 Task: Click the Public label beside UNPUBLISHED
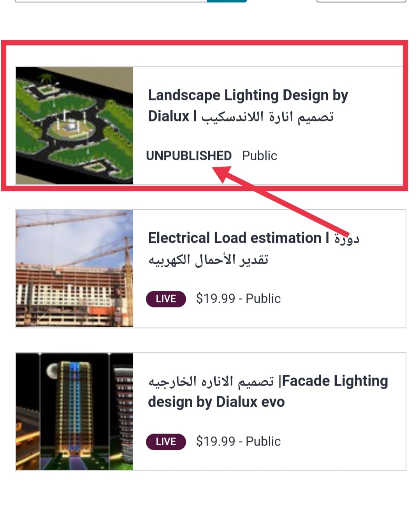point(260,156)
